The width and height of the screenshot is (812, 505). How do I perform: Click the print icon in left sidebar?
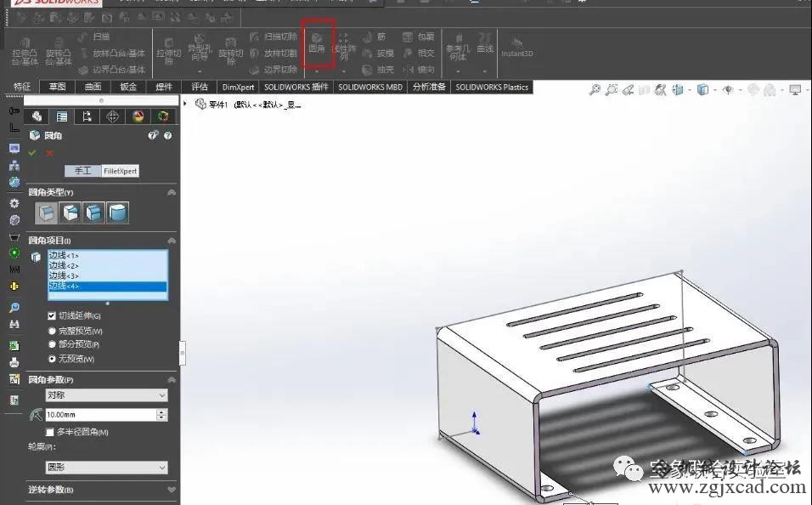[14, 362]
